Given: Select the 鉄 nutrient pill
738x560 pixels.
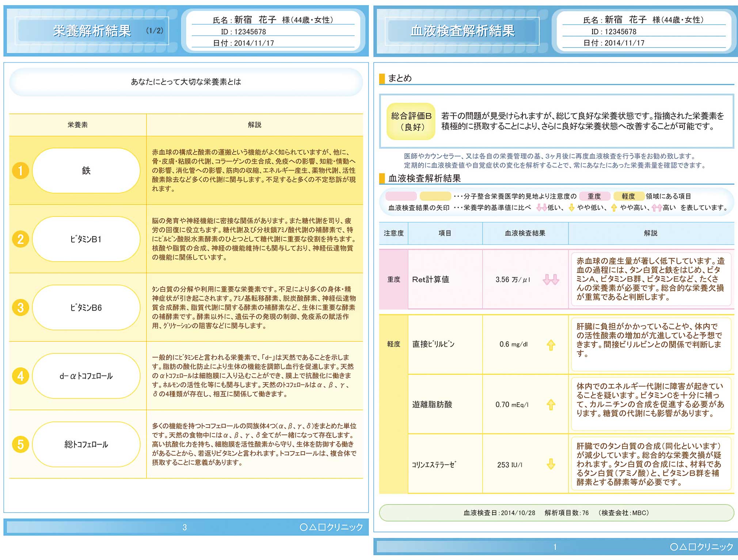Looking at the screenshot, I should [86, 170].
